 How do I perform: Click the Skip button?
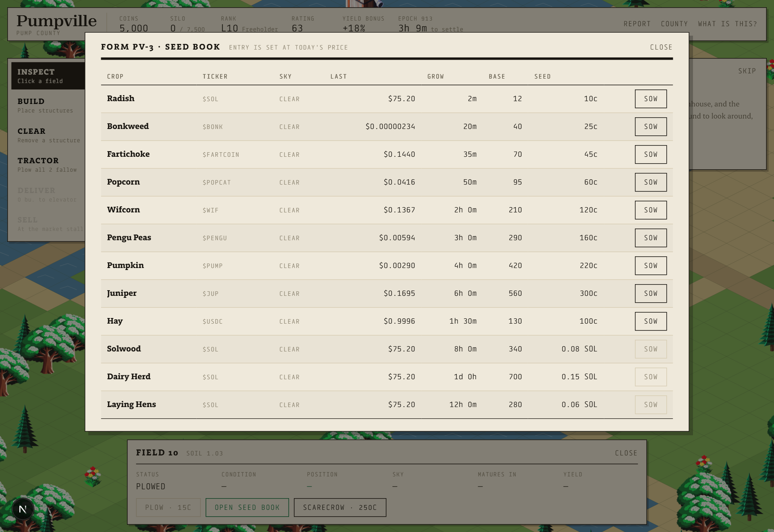click(x=747, y=71)
